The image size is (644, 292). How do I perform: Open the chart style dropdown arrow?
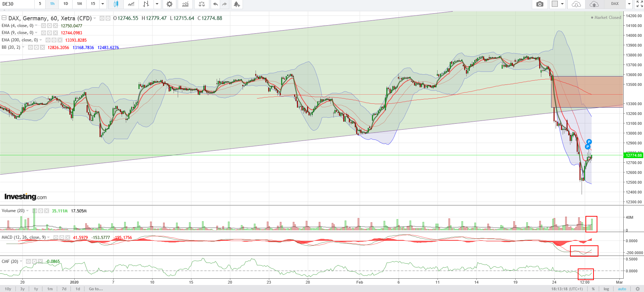pos(157,4)
